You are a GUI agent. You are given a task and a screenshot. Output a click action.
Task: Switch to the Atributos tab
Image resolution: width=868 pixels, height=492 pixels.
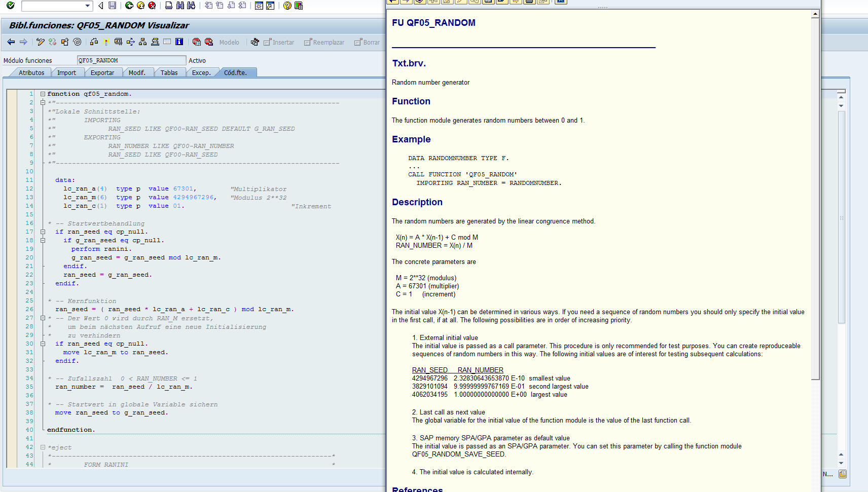coord(31,73)
